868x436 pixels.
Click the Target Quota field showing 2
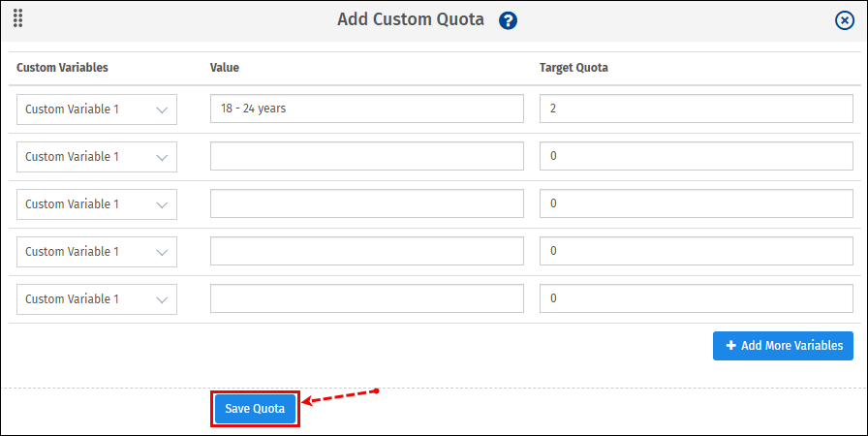696,109
